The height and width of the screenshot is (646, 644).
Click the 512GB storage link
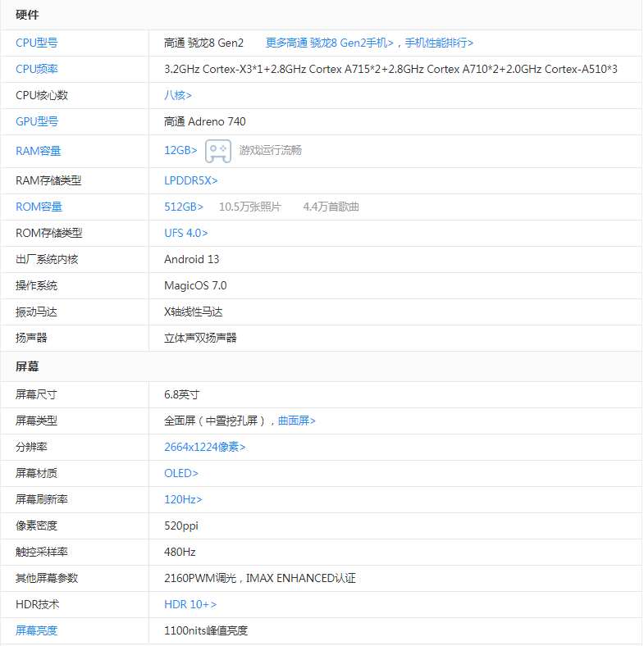pos(184,207)
